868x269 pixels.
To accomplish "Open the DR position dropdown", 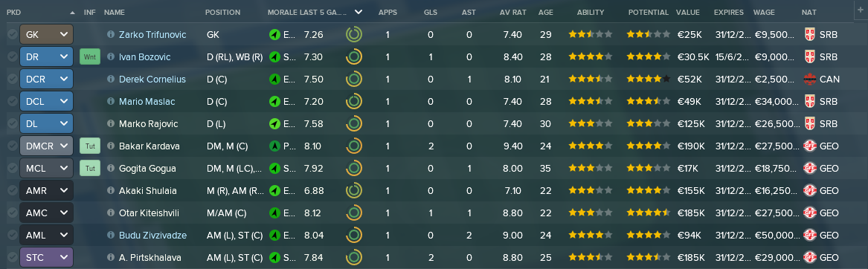I will click(x=47, y=57).
